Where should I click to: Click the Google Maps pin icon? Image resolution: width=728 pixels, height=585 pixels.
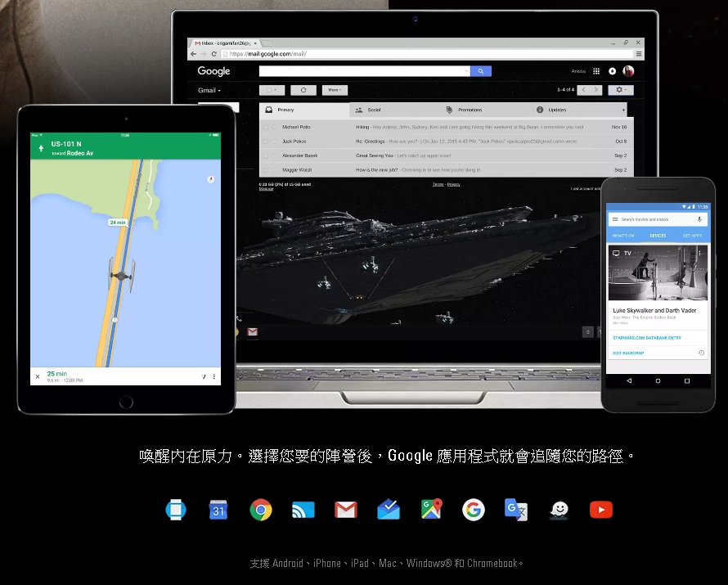coord(431,510)
